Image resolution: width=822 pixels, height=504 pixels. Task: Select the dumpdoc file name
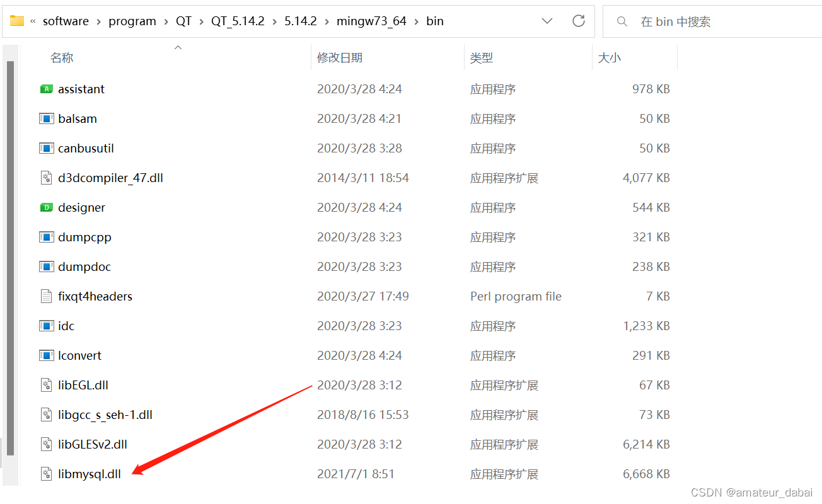84,266
